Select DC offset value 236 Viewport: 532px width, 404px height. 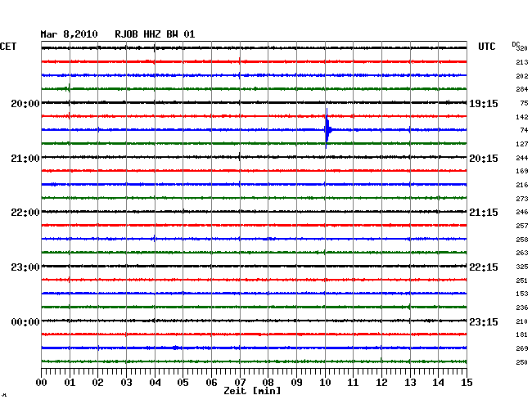point(522,307)
